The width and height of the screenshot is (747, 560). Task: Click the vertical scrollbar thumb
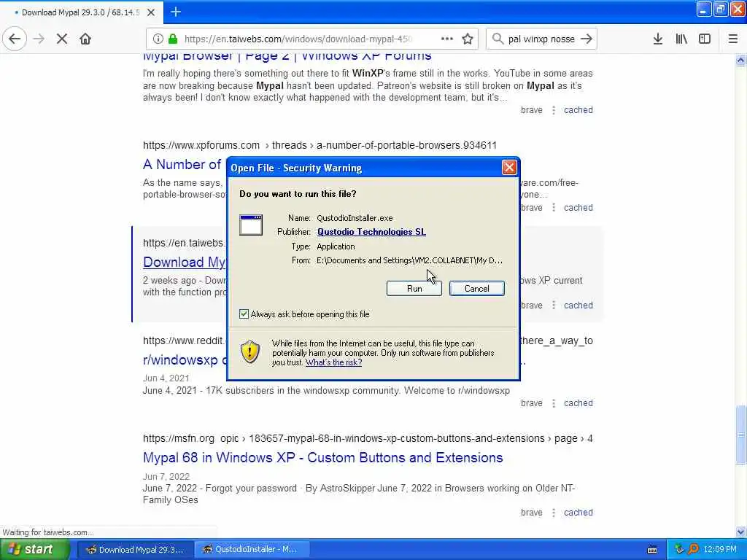pyautogui.click(x=740, y=434)
